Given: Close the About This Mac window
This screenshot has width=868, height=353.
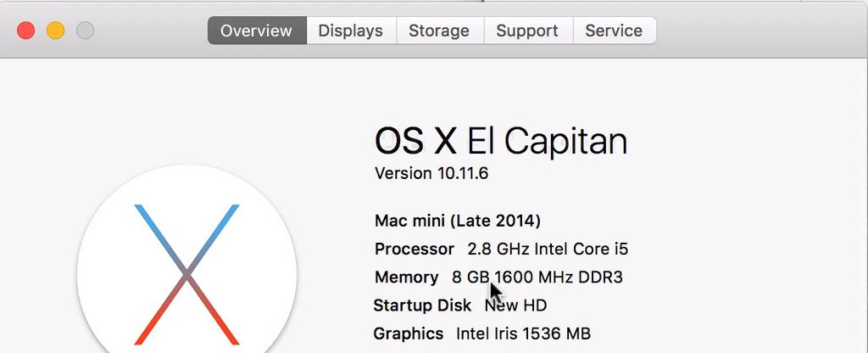Looking at the screenshot, I should point(26,30).
